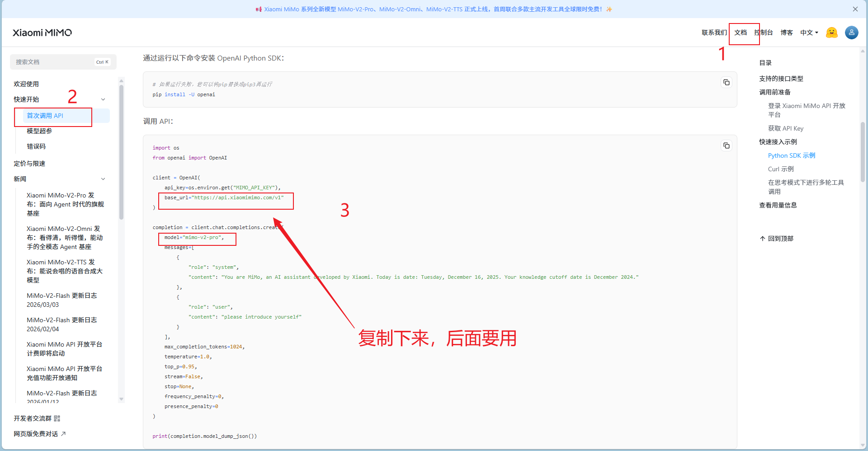Open Xiaomi MiMo-V2-Omni 发布 news item

[x=65, y=238]
